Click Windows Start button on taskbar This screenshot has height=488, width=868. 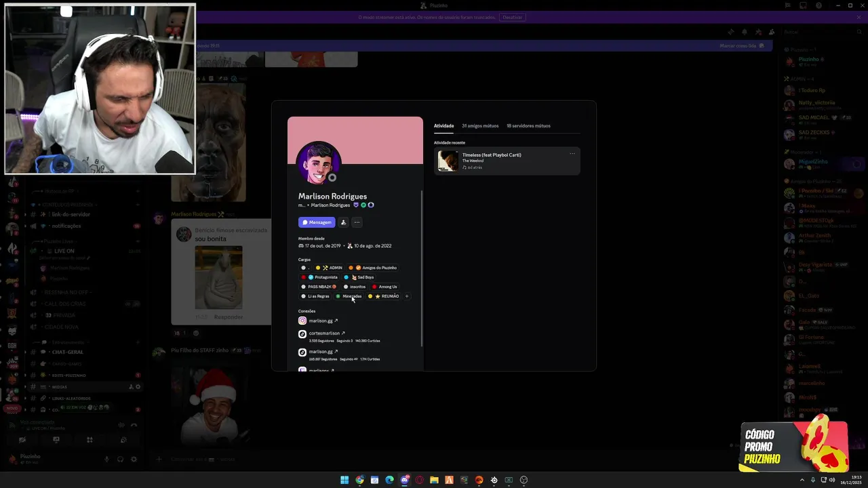(x=344, y=480)
